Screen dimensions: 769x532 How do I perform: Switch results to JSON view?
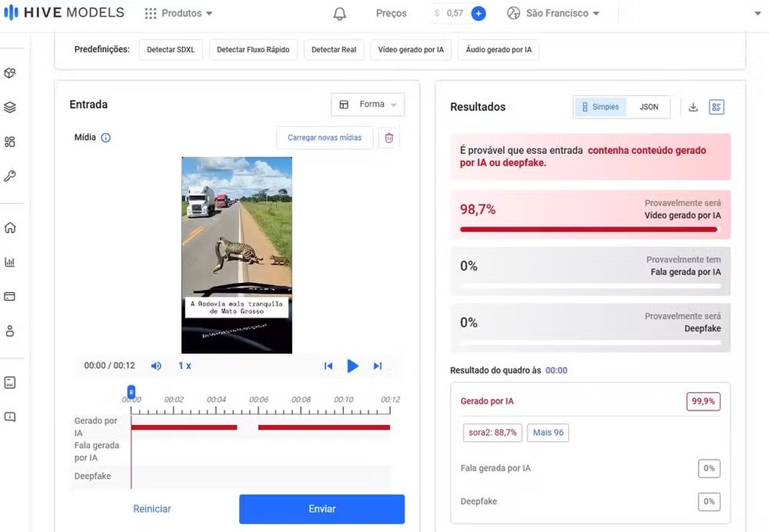pyautogui.click(x=649, y=107)
